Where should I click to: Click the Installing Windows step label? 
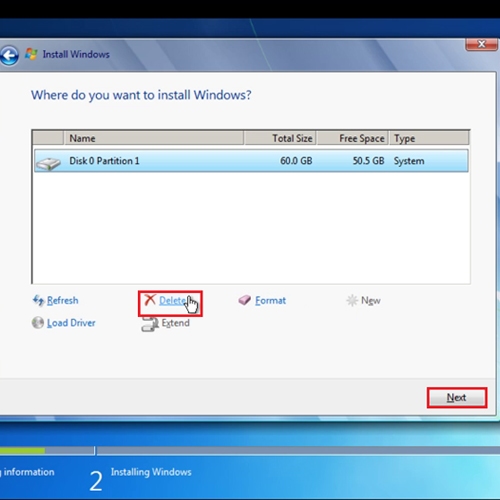pos(151,472)
